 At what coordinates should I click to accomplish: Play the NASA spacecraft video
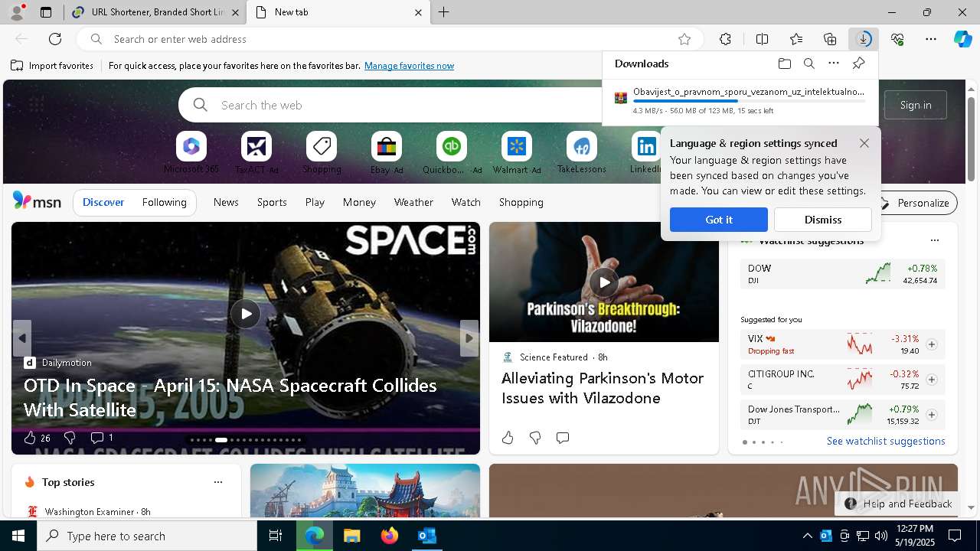[246, 314]
